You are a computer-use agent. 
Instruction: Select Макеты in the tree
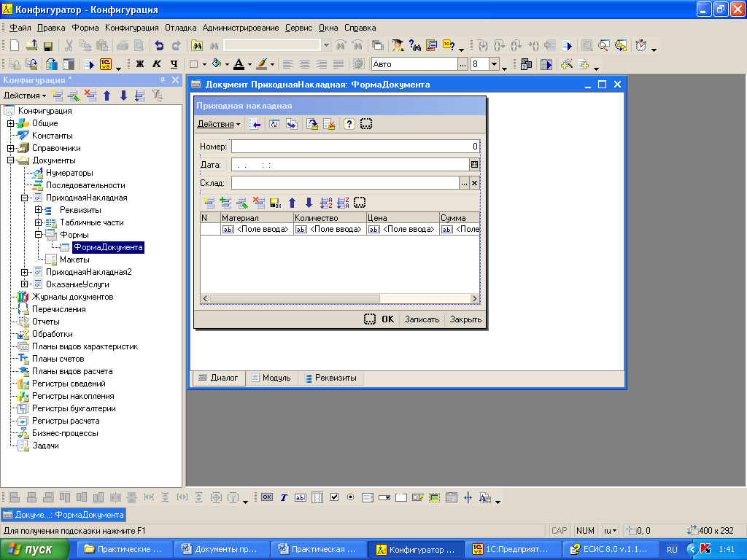click(x=74, y=260)
